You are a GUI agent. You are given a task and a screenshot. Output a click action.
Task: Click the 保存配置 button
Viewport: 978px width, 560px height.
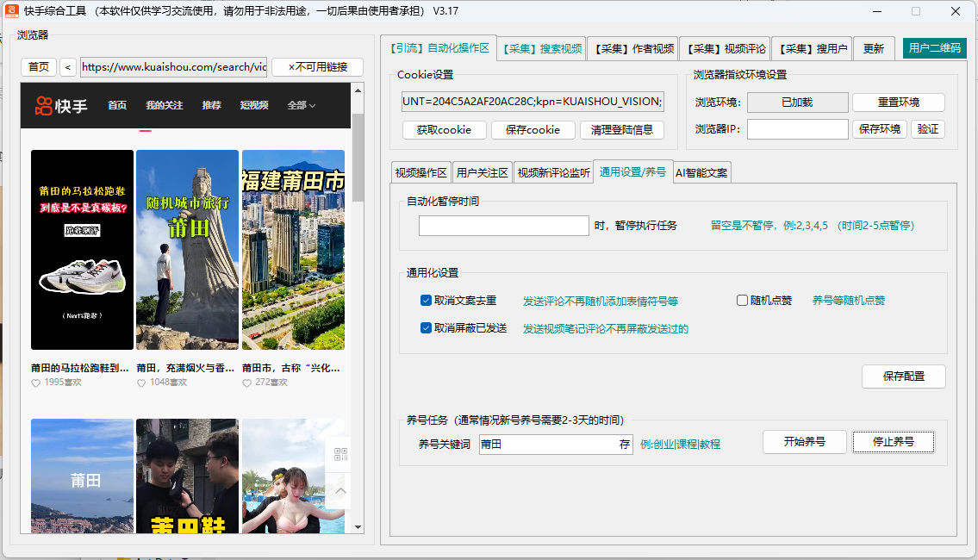(904, 376)
